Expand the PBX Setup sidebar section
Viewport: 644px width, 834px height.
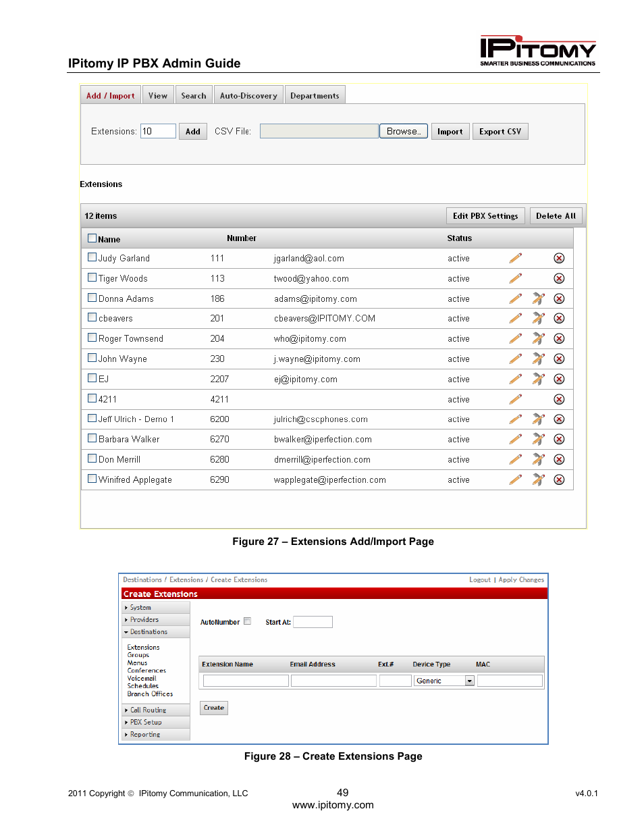point(156,723)
